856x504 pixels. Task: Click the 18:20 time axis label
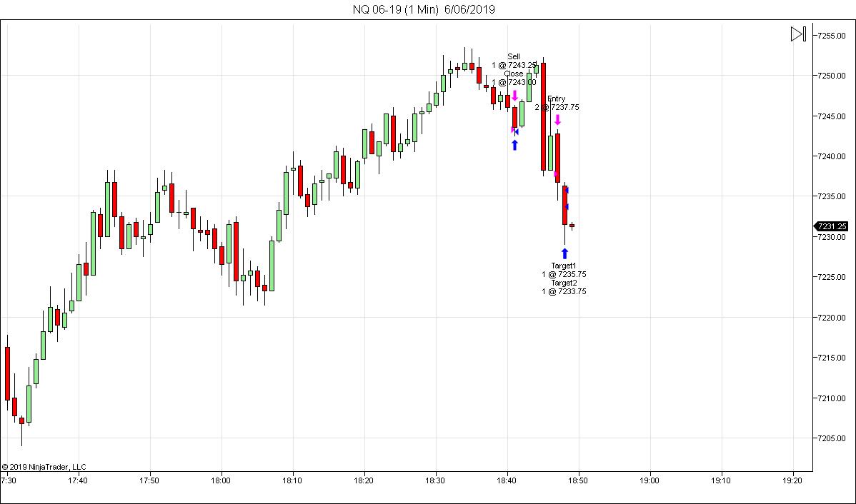point(364,480)
